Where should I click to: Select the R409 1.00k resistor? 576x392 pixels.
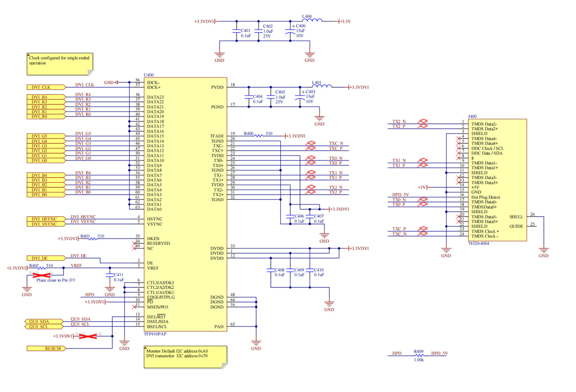coord(419,355)
